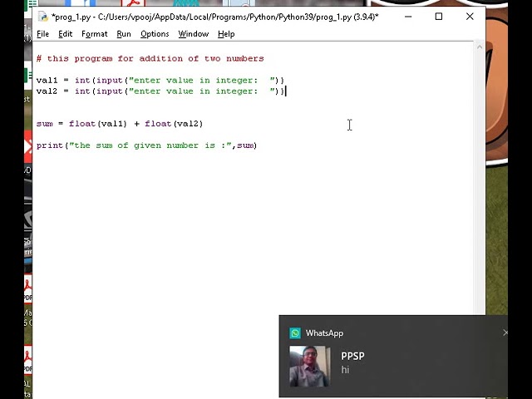Open the Options menu

pyautogui.click(x=155, y=34)
